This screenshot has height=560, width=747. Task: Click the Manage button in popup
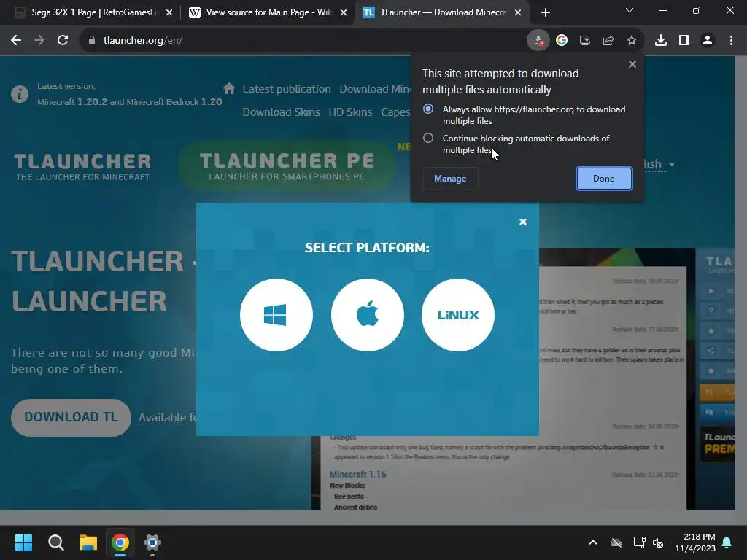[450, 179]
